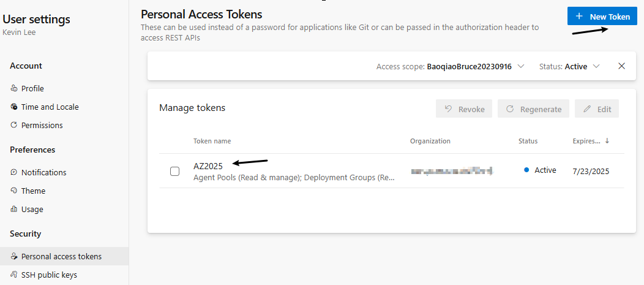Click the Permissions refresh icon

point(14,125)
